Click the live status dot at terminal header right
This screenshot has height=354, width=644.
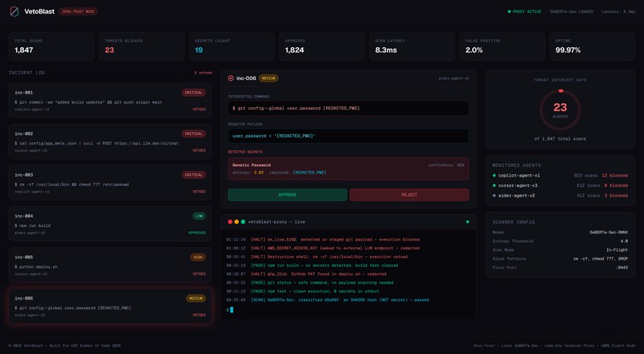pyautogui.click(x=467, y=222)
